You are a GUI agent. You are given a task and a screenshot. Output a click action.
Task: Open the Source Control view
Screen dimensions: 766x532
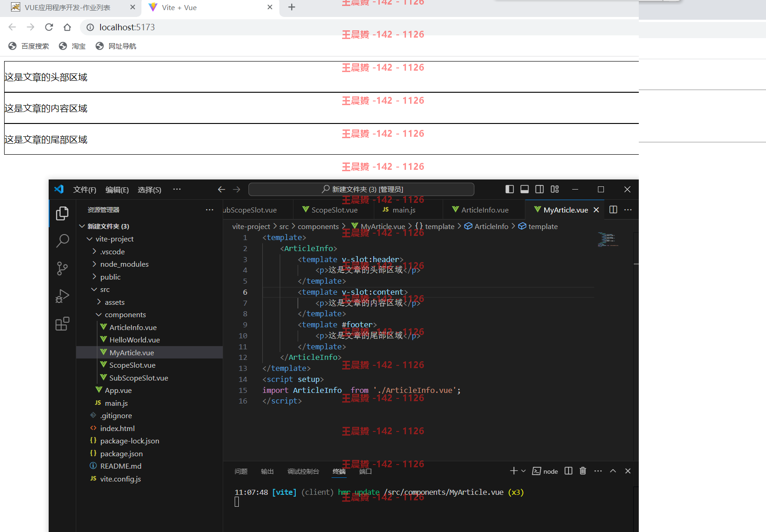62,269
